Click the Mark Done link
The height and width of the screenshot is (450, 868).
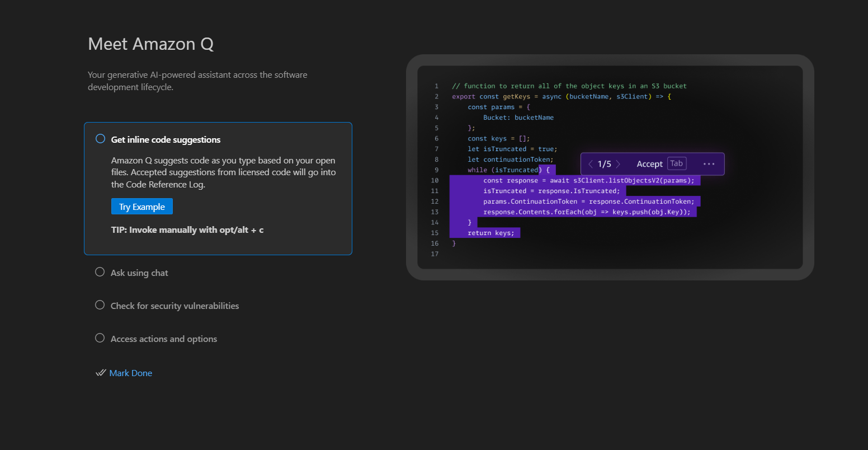(131, 373)
